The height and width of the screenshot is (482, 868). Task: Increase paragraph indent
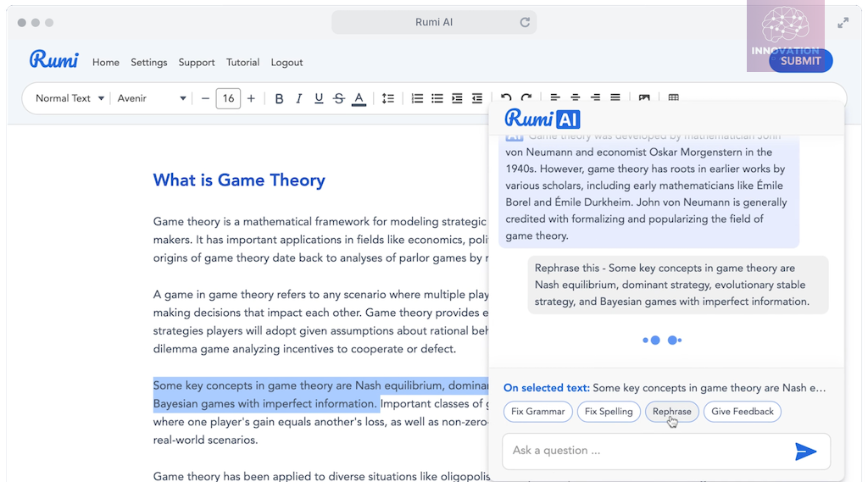457,98
